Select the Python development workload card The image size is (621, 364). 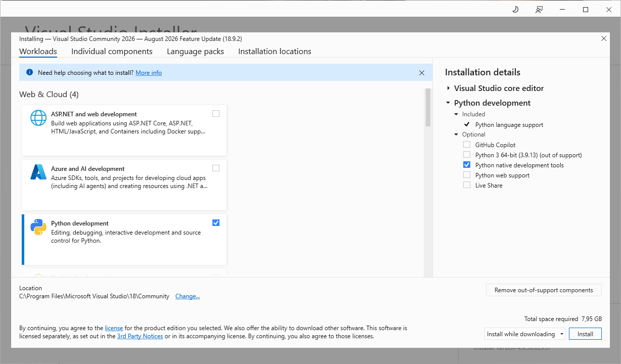[124, 240]
